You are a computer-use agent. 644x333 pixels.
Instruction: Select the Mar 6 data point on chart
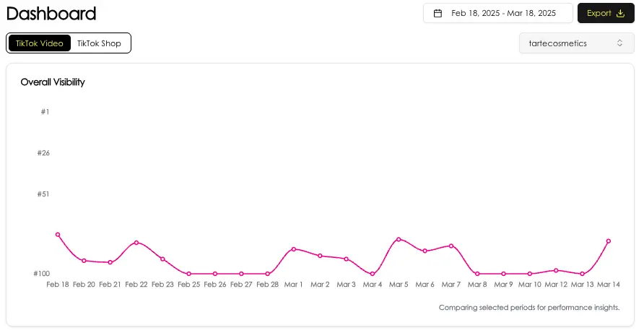425,251
